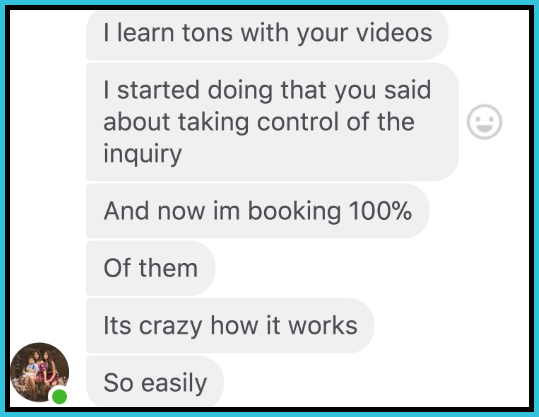Select the 'Its crazy how it works' message

click(x=230, y=326)
